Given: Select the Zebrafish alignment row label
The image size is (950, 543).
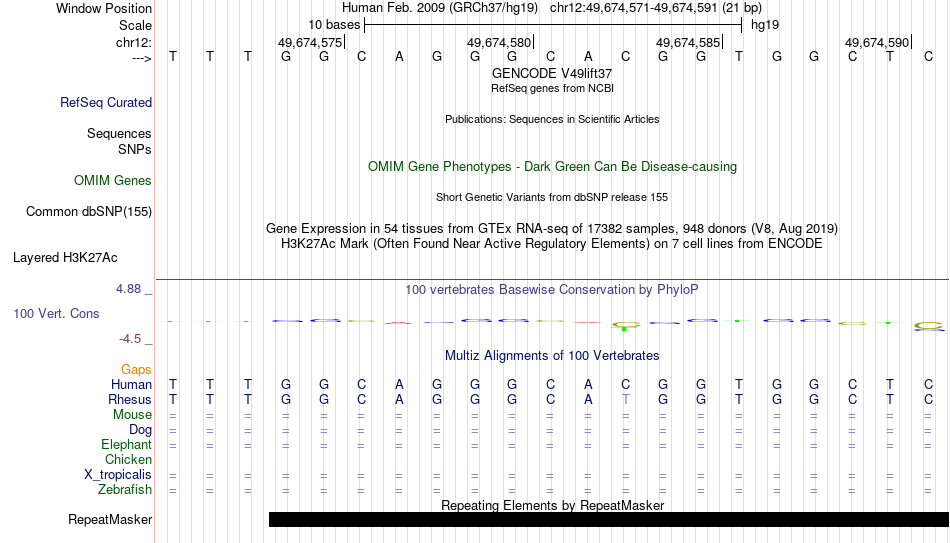Looking at the screenshot, I should 125,490.
